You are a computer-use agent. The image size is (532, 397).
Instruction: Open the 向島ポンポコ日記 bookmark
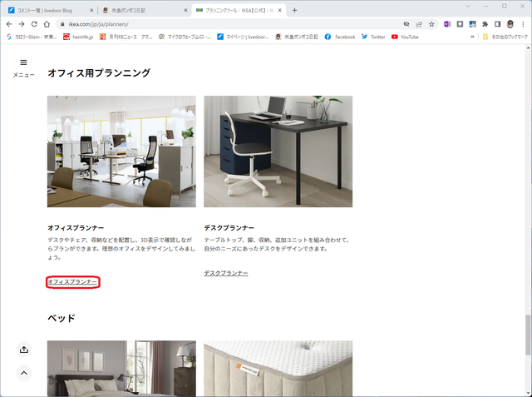297,37
